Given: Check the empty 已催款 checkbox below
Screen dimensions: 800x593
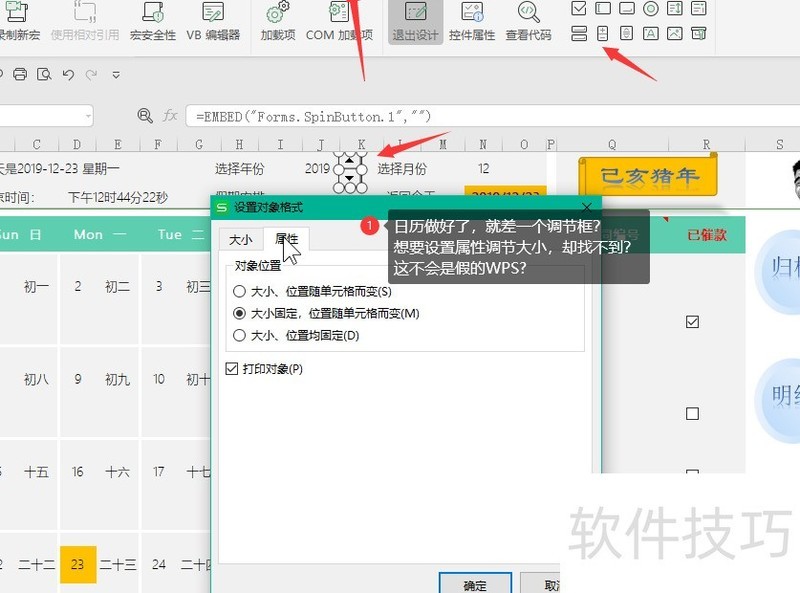Looking at the screenshot, I should point(692,413).
